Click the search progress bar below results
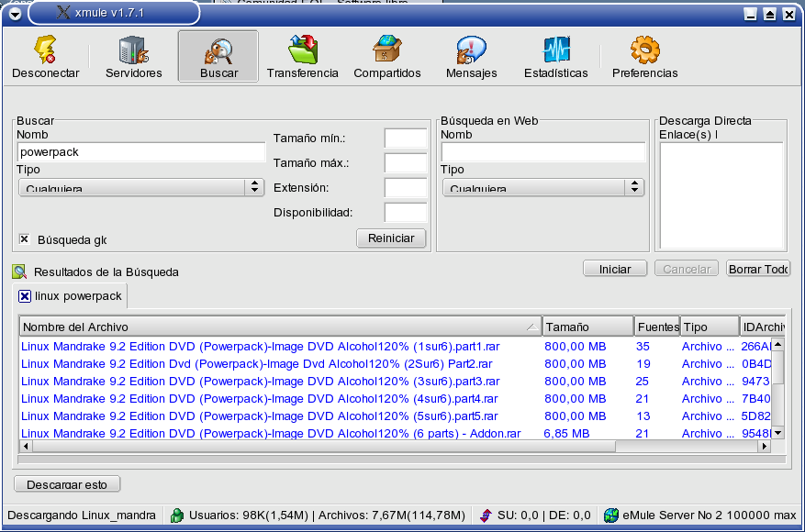Image resolution: width=805 pixels, height=532 pixels. [x=401, y=460]
